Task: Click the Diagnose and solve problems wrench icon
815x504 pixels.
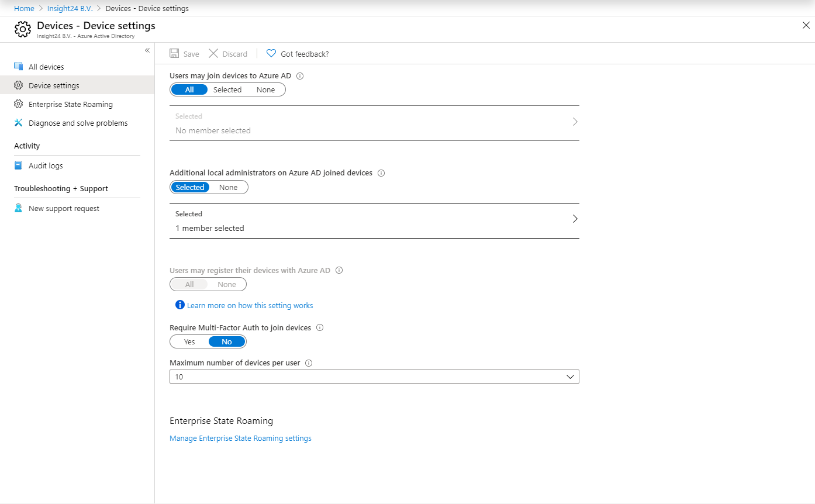Action: tap(18, 123)
